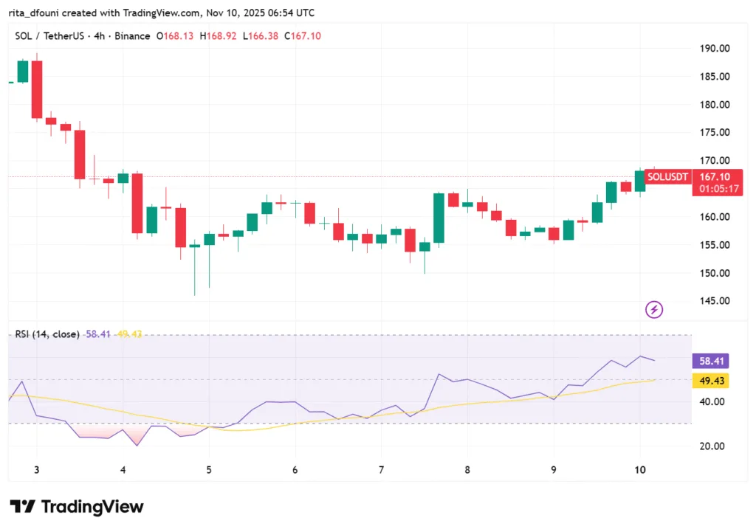Select the dotted price level line
This screenshot has width=756, height=532.
click(x=369, y=176)
